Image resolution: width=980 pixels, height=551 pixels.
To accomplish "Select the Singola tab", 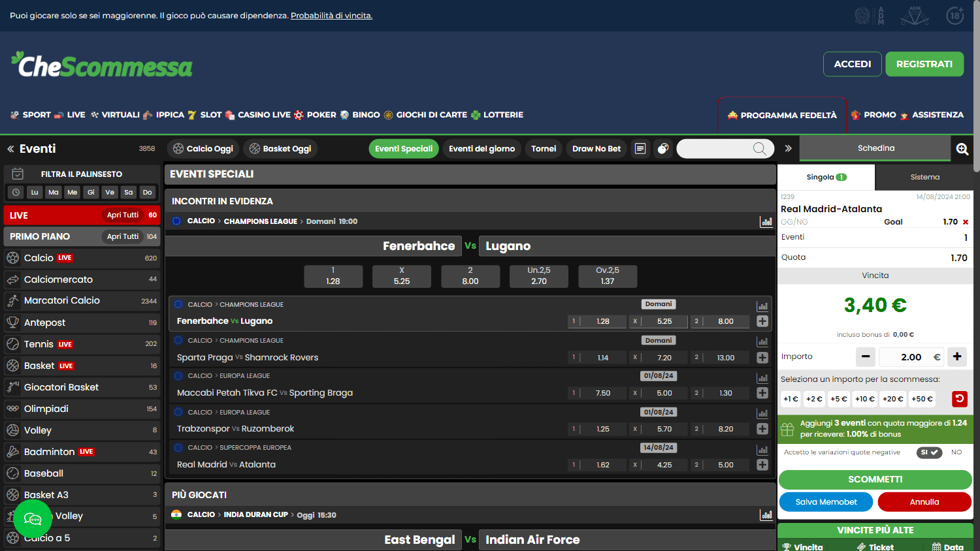I will coord(826,177).
